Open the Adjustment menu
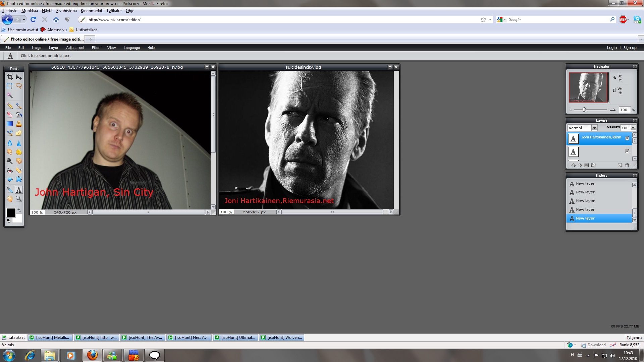 click(75, 48)
